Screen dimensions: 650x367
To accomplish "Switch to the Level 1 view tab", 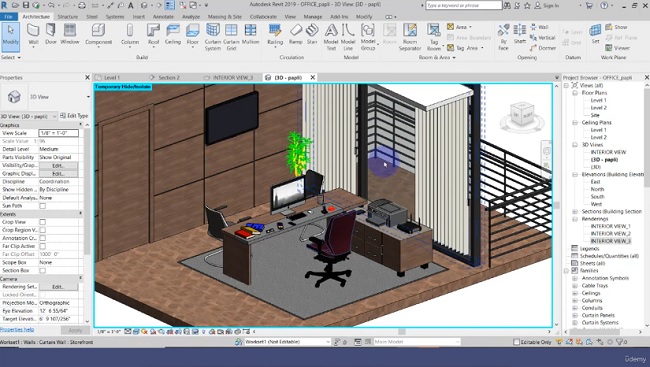I will pyautogui.click(x=112, y=78).
